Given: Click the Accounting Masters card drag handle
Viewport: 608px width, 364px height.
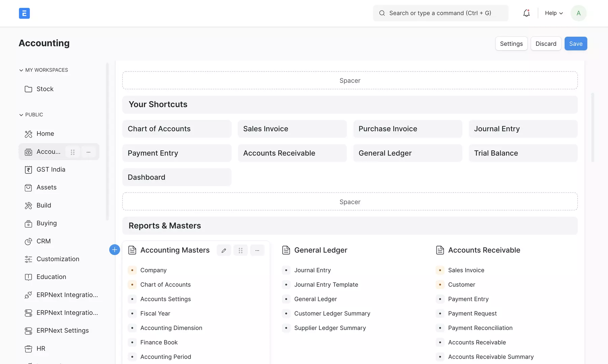Looking at the screenshot, I should coord(240,250).
